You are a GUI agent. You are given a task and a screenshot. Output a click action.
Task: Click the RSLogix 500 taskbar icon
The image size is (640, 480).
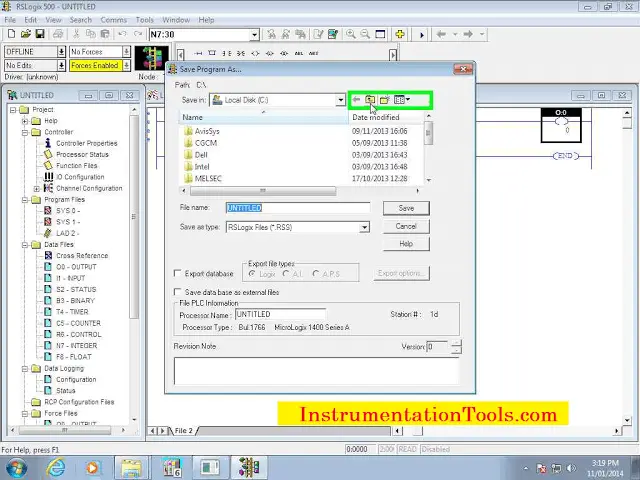[x=249, y=467]
